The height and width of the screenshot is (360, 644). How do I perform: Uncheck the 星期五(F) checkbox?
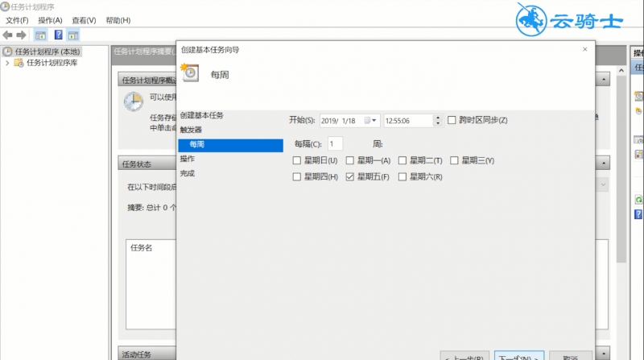[349, 176]
